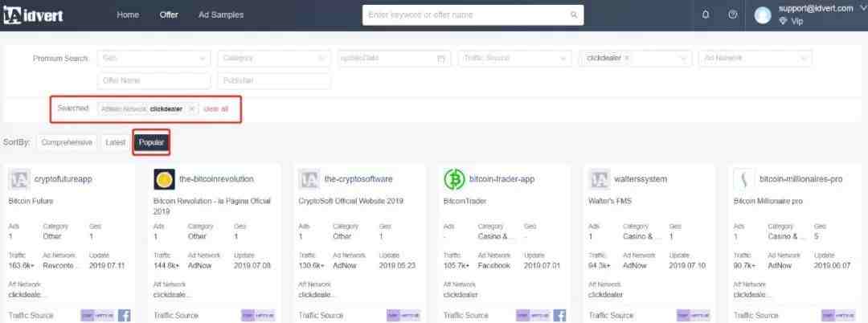Go to the Home tab
The width and height of the screenshot is (868, 323).
point(128,15)
